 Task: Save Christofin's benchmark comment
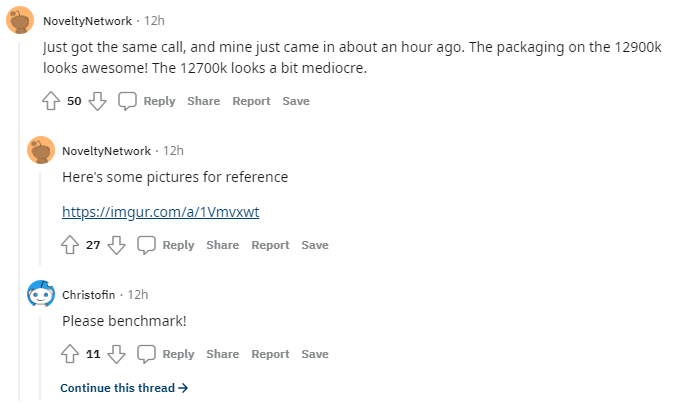[315, 354]
